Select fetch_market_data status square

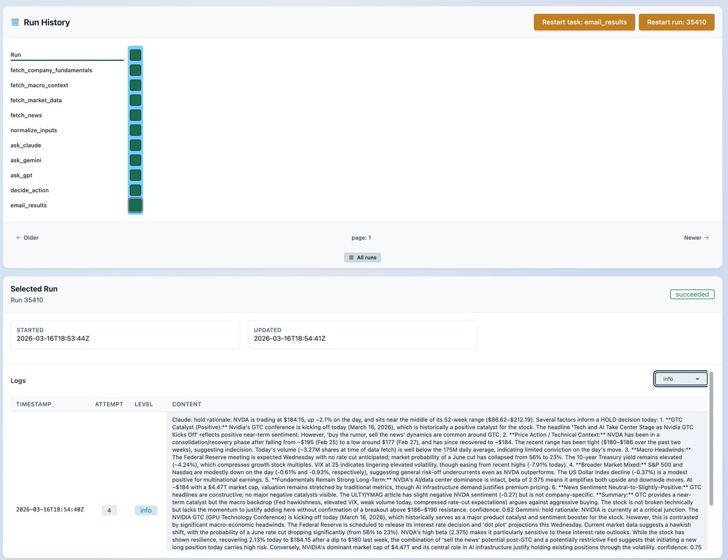[135, 100]
